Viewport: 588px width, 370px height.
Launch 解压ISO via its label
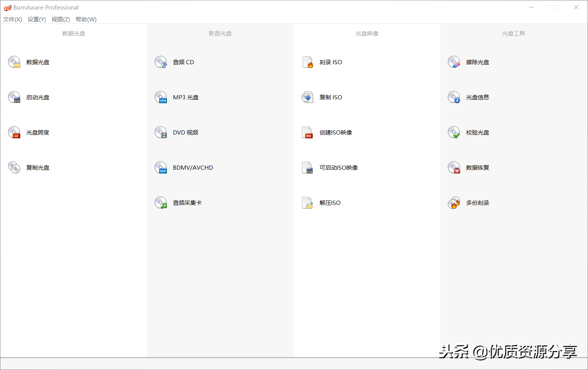[x=330, y=203]
